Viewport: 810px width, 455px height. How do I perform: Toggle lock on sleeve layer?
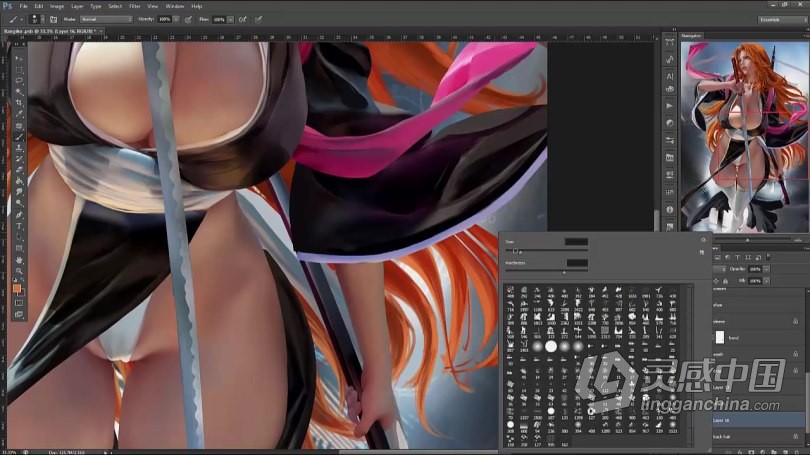796,321
